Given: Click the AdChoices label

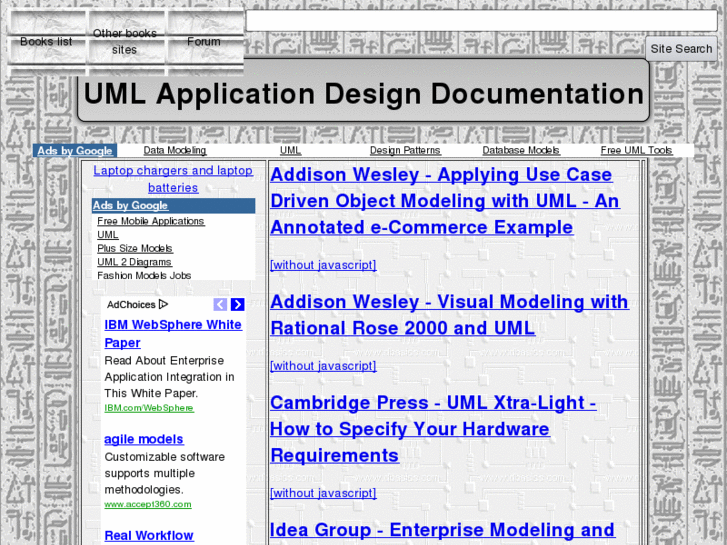Looking at the screenshot, I should point(131,305).
